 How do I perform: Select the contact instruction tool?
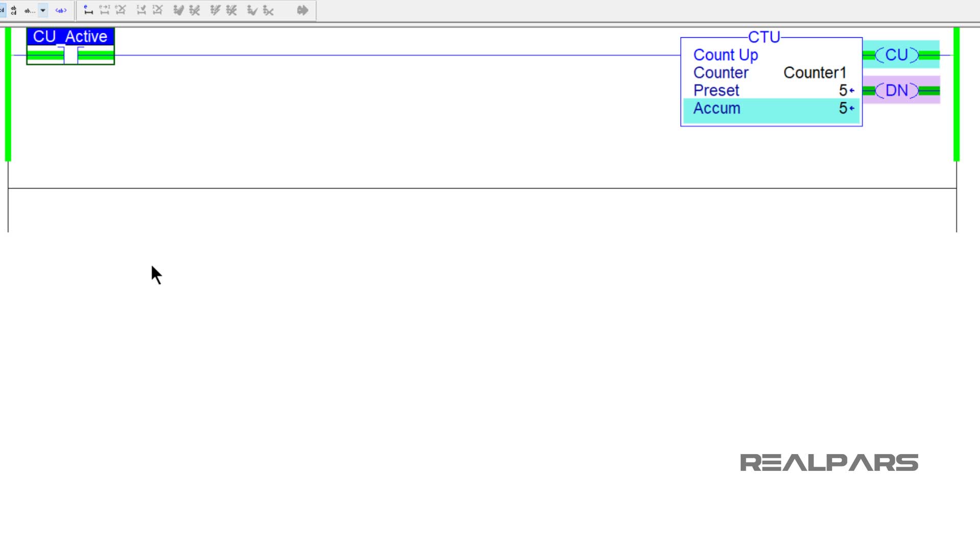pos(88,9)
